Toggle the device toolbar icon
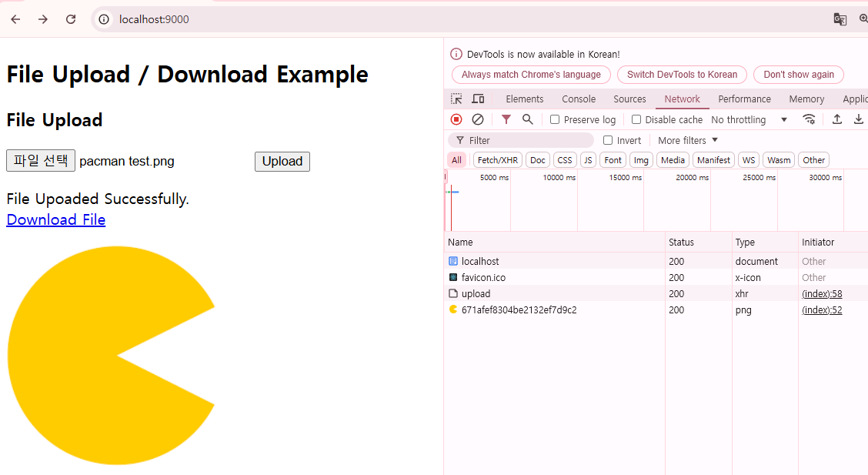Image resolution: width=868 pixels, height=475 pixels. click(478, 99)
